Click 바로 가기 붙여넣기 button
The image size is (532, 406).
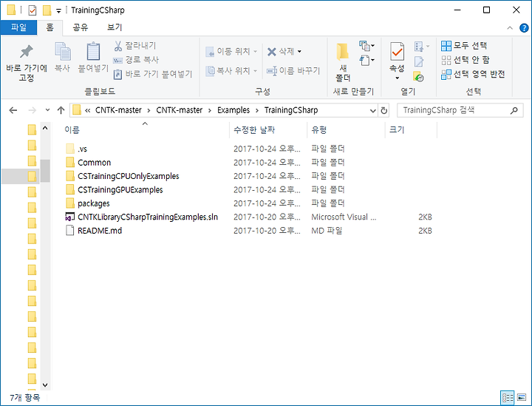(x=153, y=74)
